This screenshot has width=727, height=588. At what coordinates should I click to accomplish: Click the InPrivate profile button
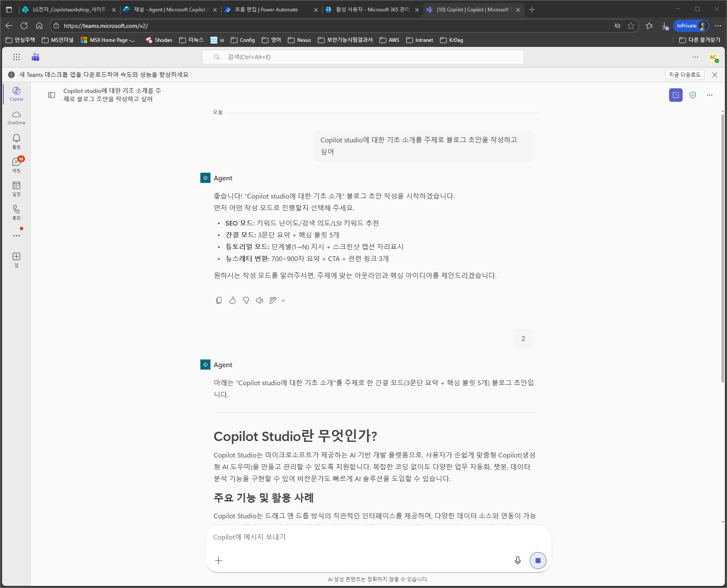(691, 26)
